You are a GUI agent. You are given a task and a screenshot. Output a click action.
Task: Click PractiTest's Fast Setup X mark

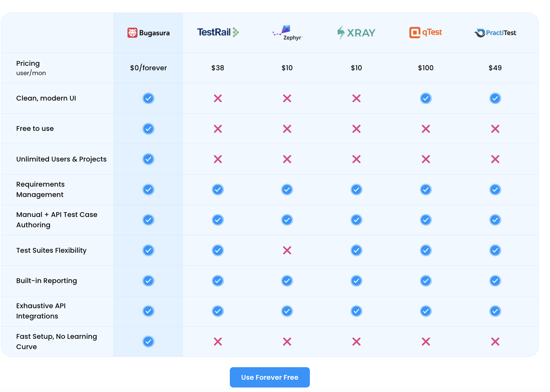click(x=495, y=342)
